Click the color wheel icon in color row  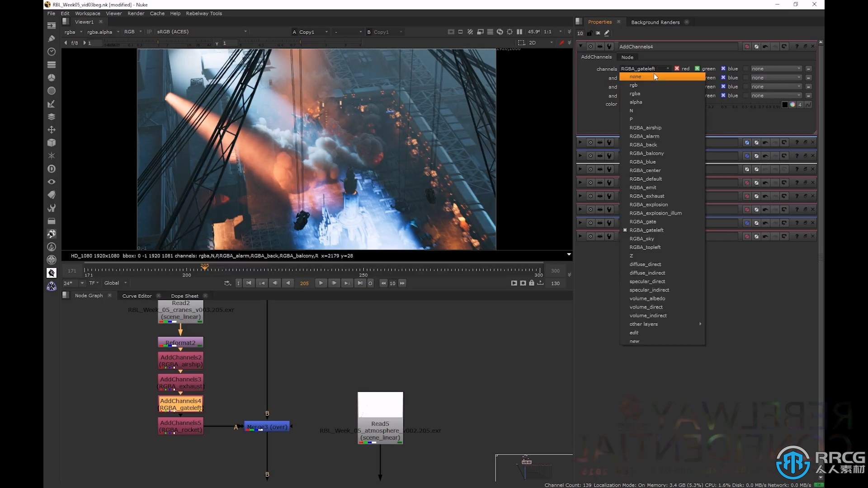(793, 105)
